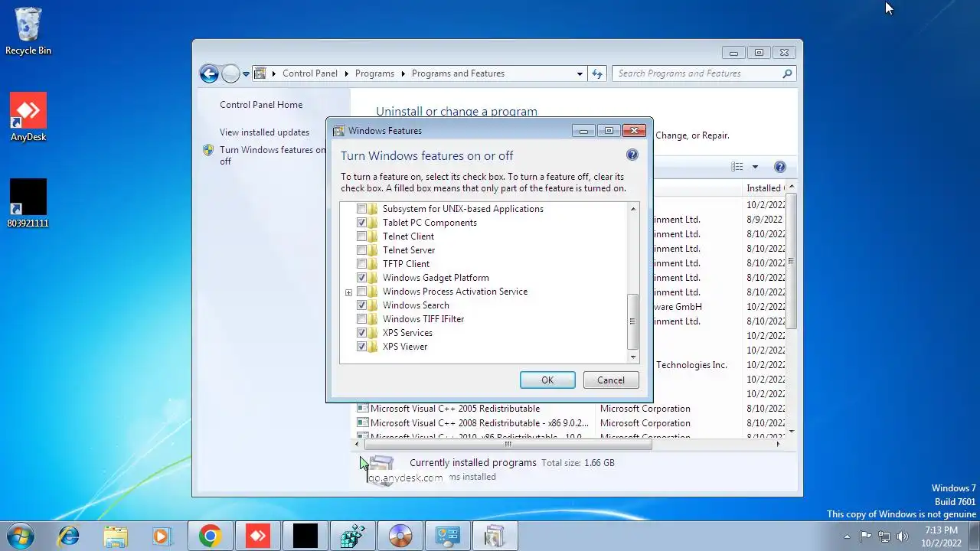This screenshot has height=551, width=980.
Task: Click the Windows Features list scrollbar thumb
Action: click(633, 321)
